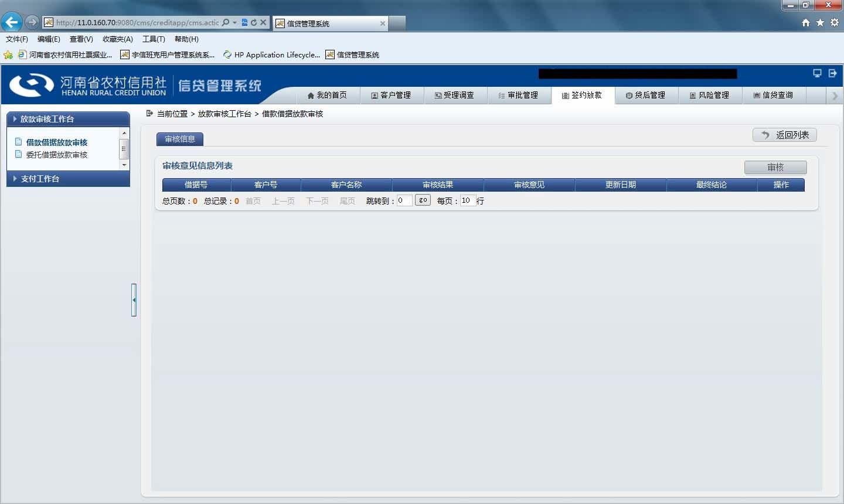Select the 签约放款 tab
The height and width of the screenshot is (504, 844).
point(583,95)
